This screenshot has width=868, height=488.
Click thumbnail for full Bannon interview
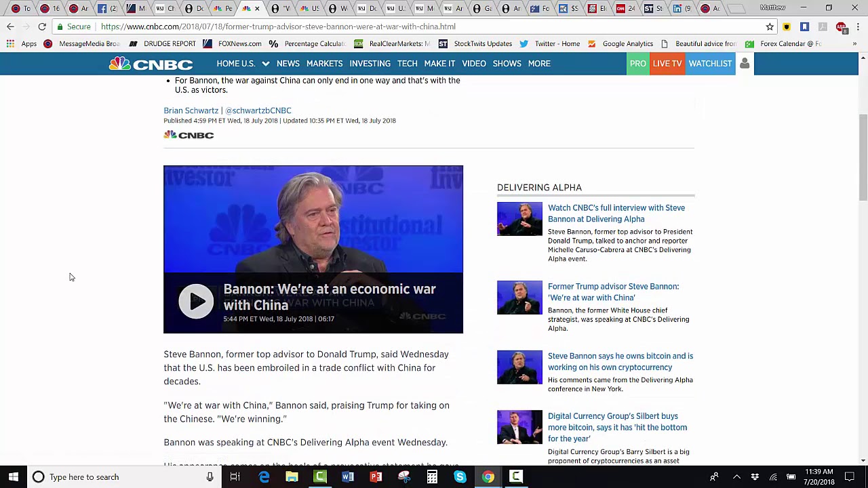tap(519, 219)
